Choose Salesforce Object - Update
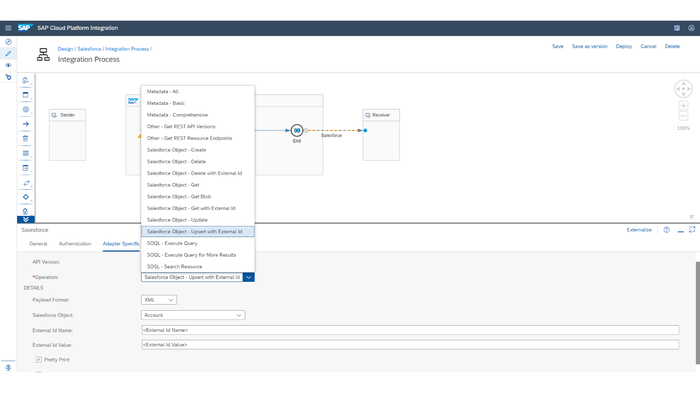The height and width of the screenshot is (393, 700). (198, 220)
